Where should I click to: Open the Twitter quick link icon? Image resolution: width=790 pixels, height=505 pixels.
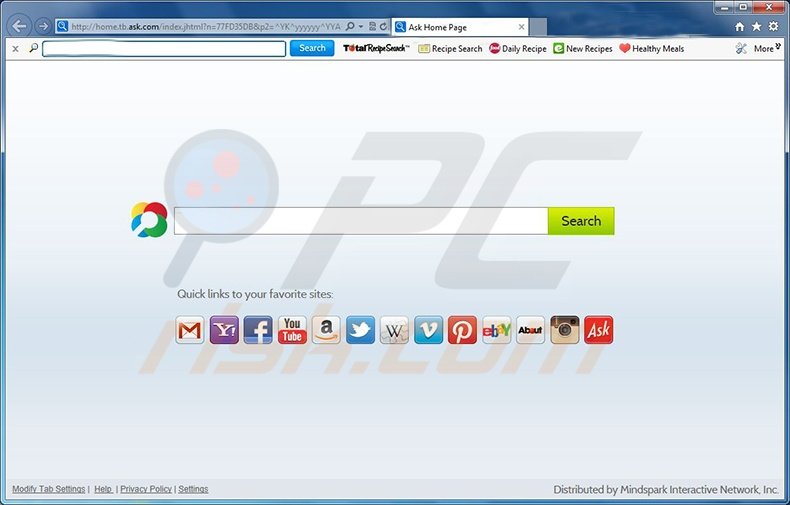pyautogui.click(x=360, y=330)
